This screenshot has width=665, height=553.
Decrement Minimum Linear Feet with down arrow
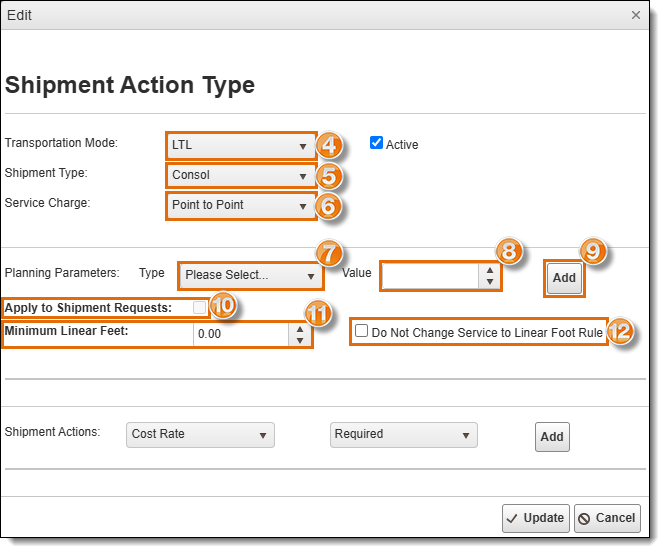tap(300, 340)
